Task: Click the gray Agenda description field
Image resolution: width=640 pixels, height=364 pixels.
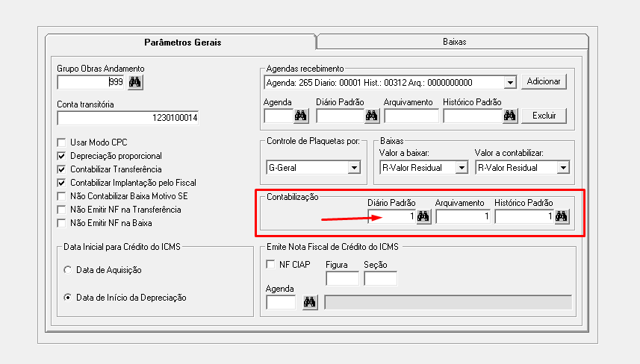Action: [x=448, y=302]
